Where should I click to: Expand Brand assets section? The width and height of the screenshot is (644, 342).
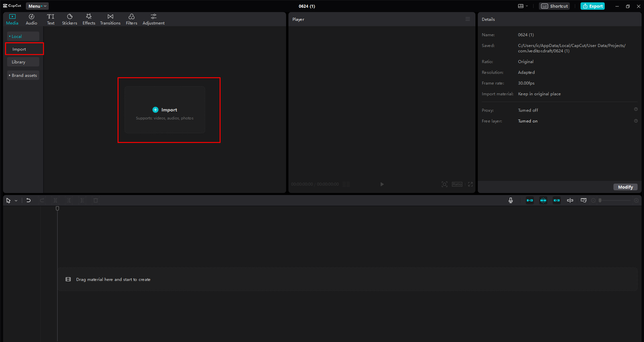(x=23, y=75)
